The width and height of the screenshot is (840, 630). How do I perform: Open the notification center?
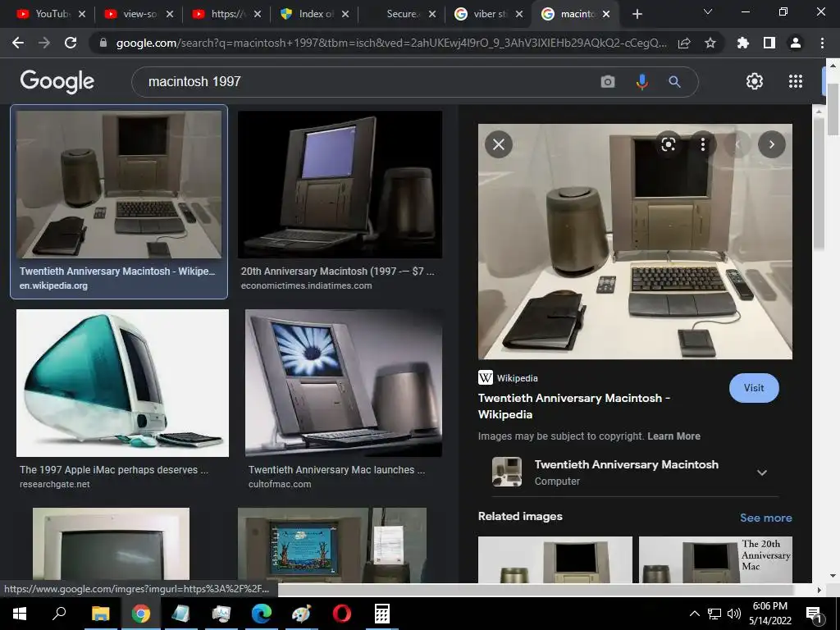814,614
